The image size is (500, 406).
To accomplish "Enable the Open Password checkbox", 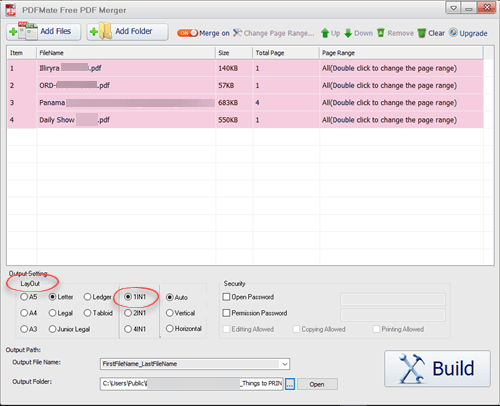I will (226, 297).
